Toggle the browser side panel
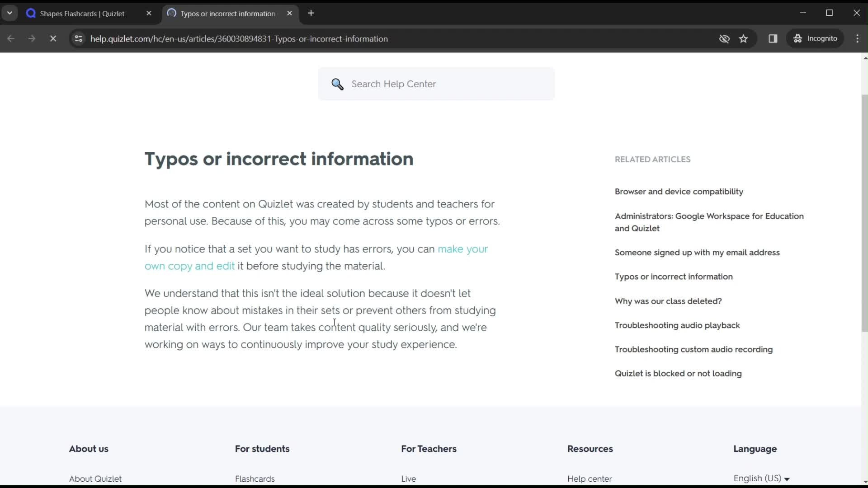This screenshot has width=868, height=488. (773, 39)
